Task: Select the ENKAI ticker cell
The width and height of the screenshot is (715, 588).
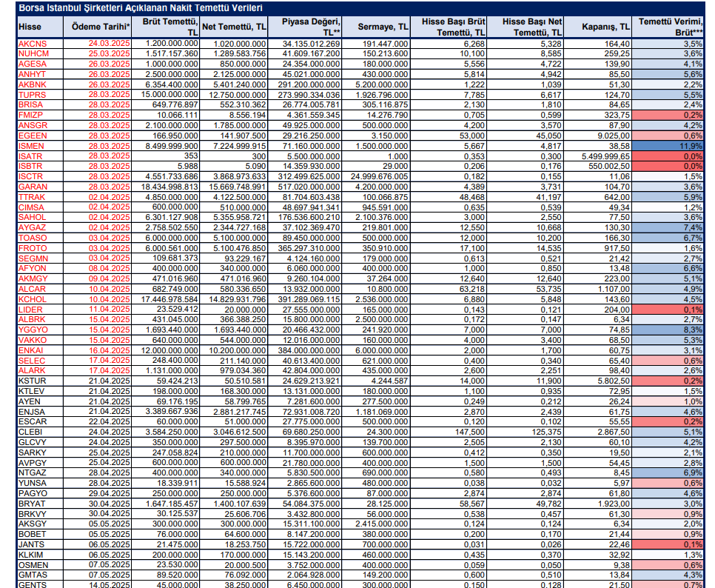Action: [30, 350]
